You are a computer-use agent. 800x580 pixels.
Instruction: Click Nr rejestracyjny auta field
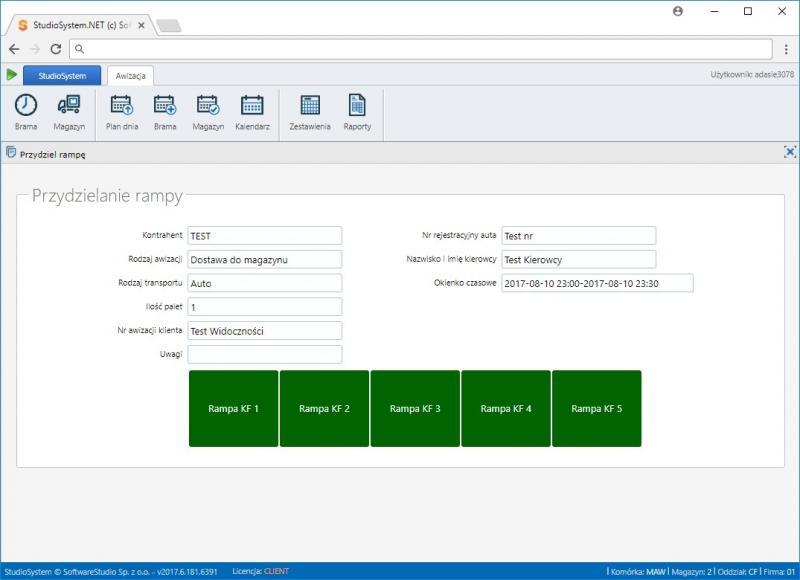point(579,236)
